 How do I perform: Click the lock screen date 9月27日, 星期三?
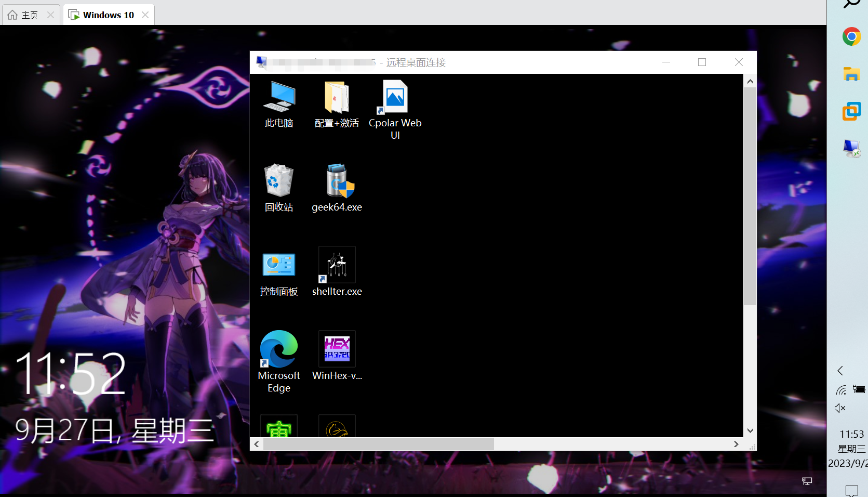click(x=114, y=430)
